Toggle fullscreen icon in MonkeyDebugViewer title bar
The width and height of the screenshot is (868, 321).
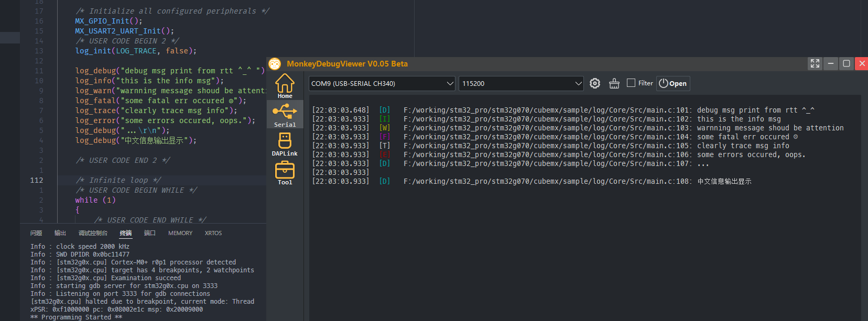[815, 63]
